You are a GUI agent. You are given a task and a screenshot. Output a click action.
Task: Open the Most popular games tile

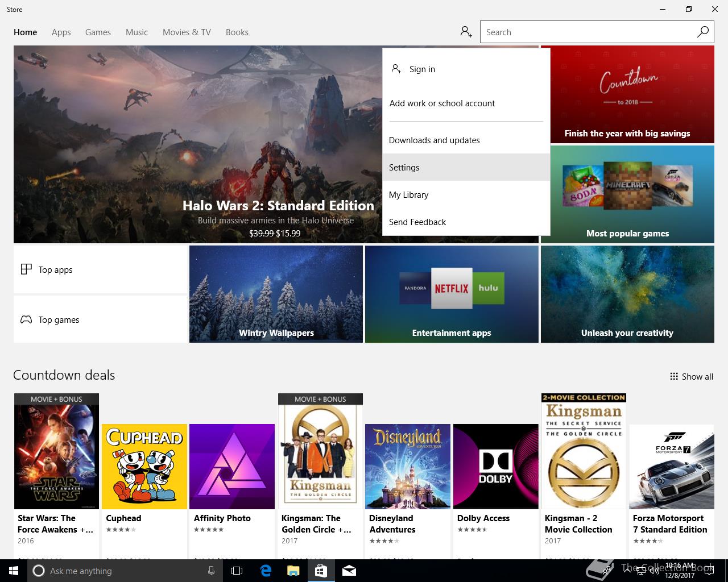coord(627,194)
